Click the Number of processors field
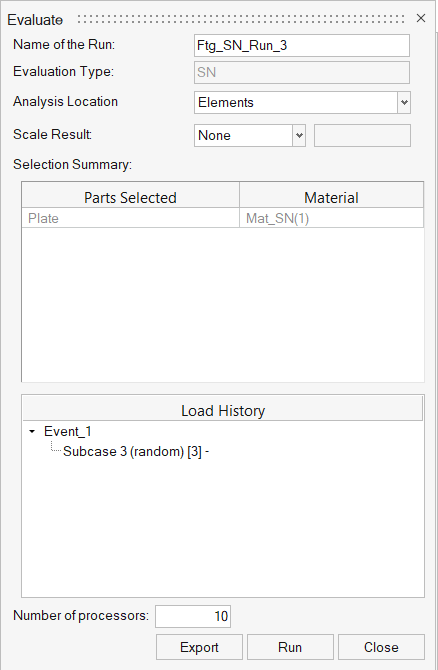Screen dimensions: 438x670 pos(193,616)
